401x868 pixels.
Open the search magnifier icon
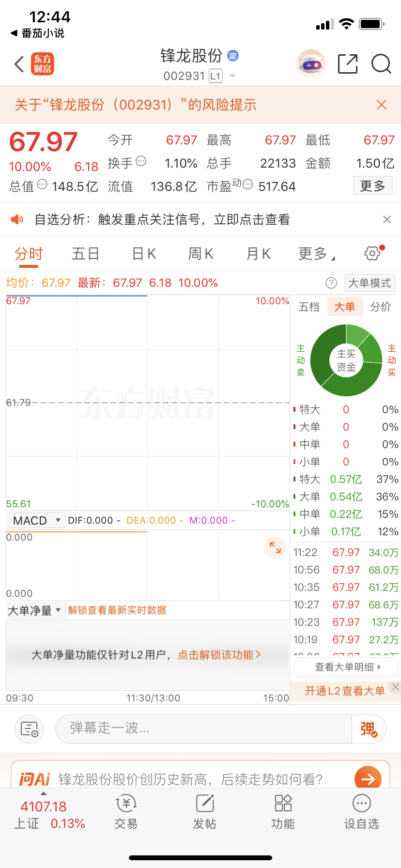click(x=381, y=64)
